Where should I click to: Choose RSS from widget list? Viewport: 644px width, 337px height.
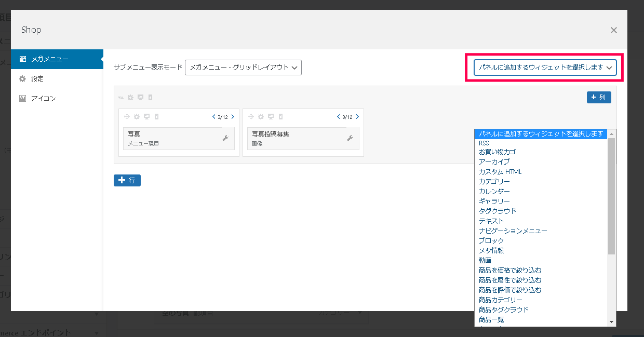[541, 143]
